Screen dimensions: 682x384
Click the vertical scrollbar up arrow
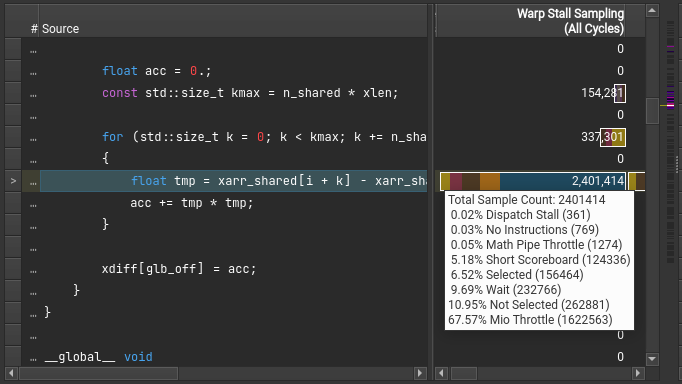pyautogui.click(x=652, y=10)
